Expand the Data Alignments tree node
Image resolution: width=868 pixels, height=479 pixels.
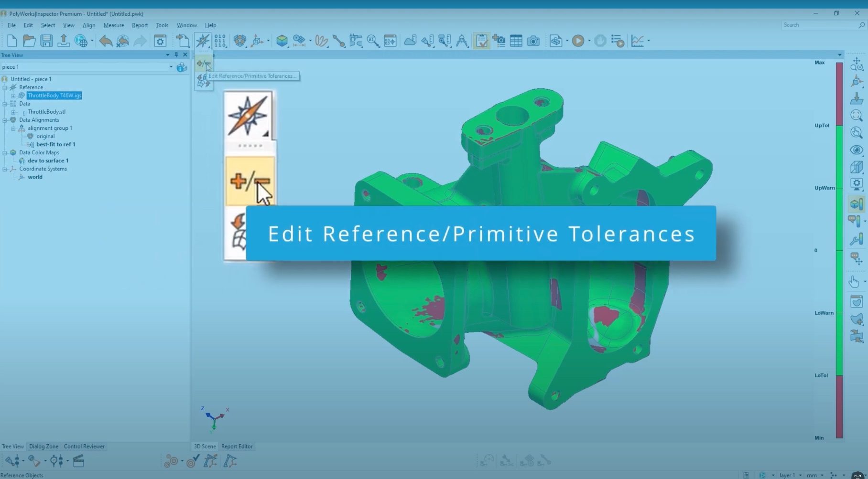5,120
